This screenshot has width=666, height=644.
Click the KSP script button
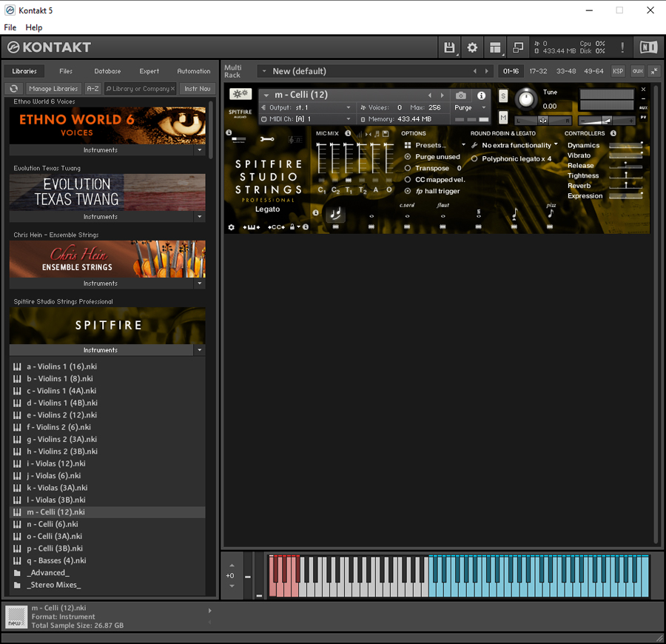618,71
